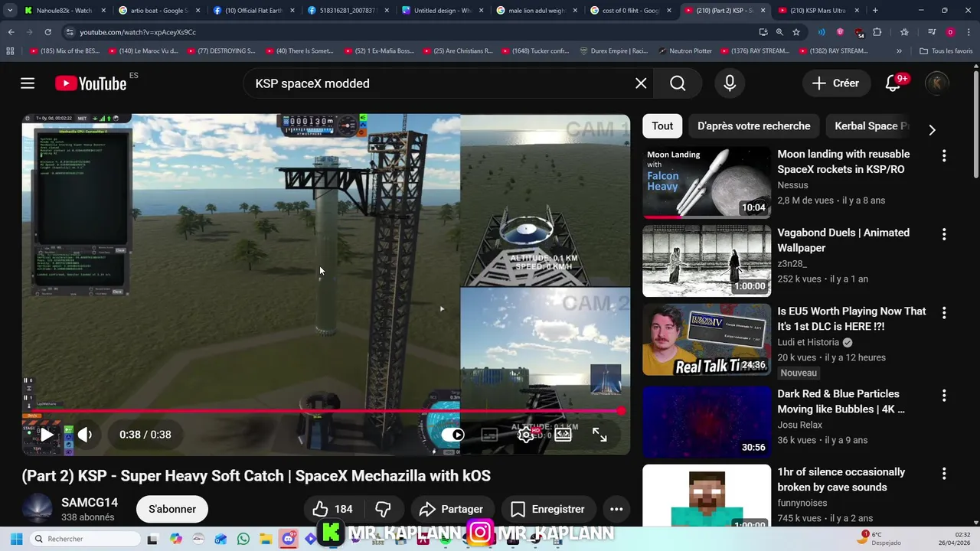Start voice search with the microphone
Screen dimensions: 980x551
tap(730, 83)
